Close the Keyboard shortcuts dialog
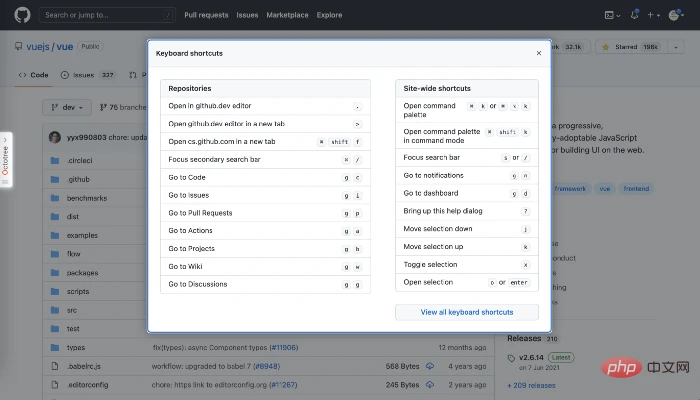The width and height of the screenshot is (700, 400). 539,52
